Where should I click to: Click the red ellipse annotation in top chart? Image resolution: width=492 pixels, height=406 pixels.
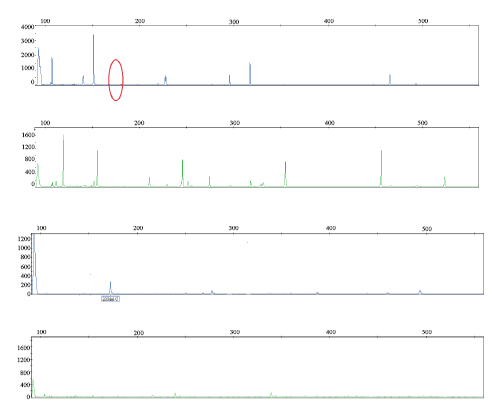(x=116, y=80)
